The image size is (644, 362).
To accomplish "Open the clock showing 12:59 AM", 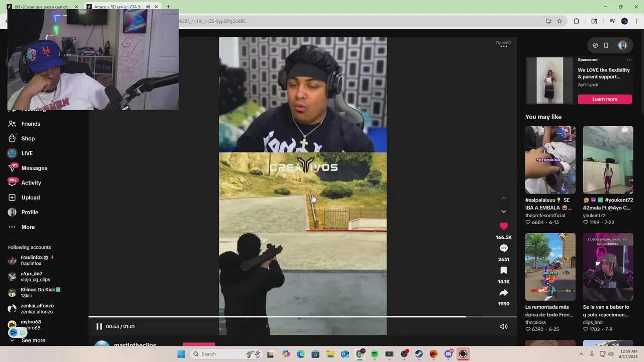I will pyautogui.click(x=629, y=354).
